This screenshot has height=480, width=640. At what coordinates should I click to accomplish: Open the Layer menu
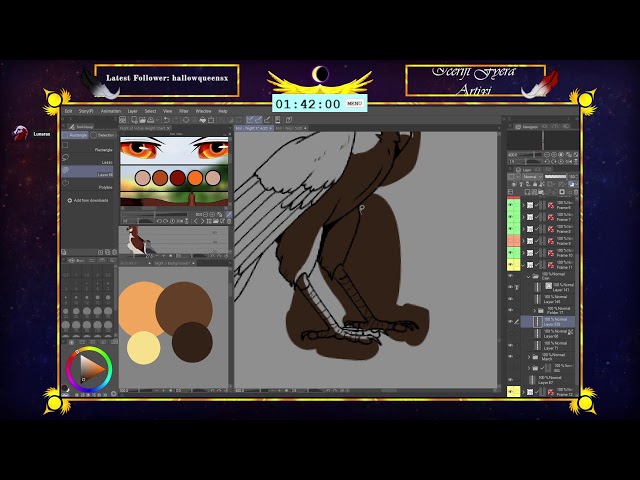tap(132, 111)
